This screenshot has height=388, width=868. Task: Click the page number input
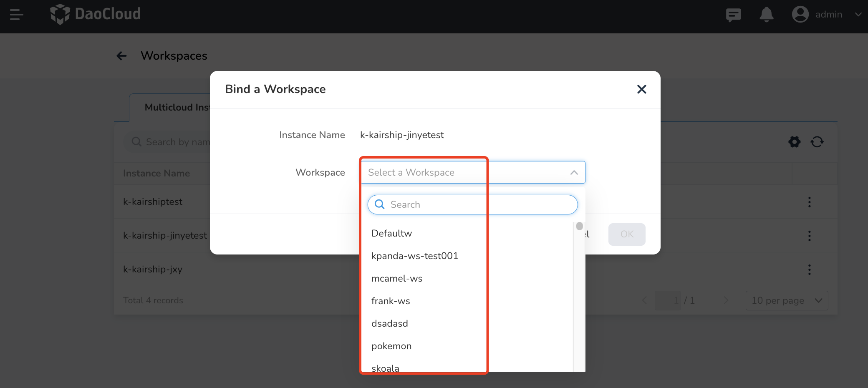click(x=668, y=301)
